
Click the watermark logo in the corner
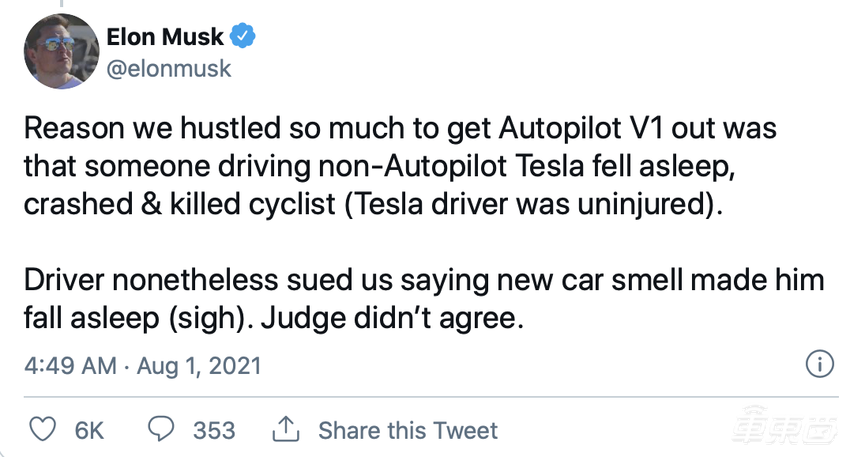(788, 431)
